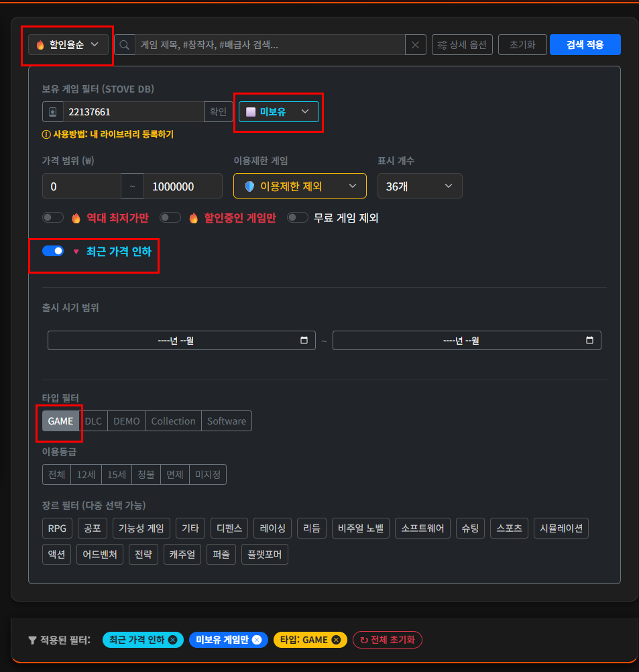Clear the search box with X icon
The height and width of the screenshot is (672, 639).
pyautogui.click(x=415, y=45)
